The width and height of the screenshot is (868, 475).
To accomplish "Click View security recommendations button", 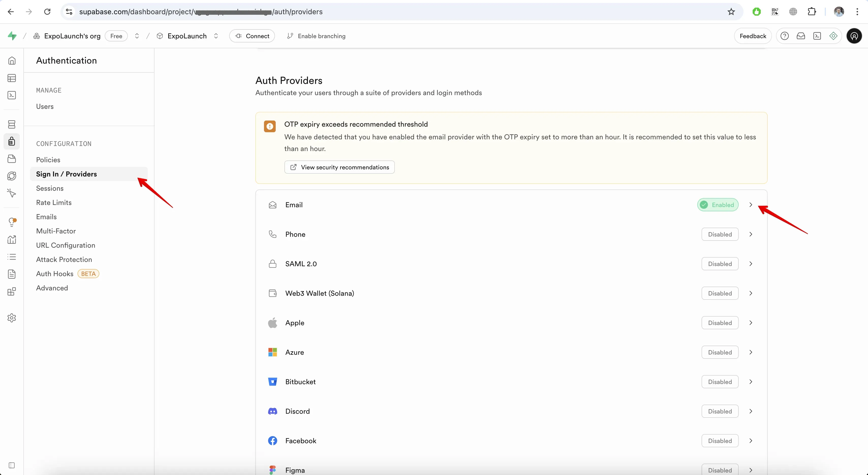I will click(x=339, y=167).
